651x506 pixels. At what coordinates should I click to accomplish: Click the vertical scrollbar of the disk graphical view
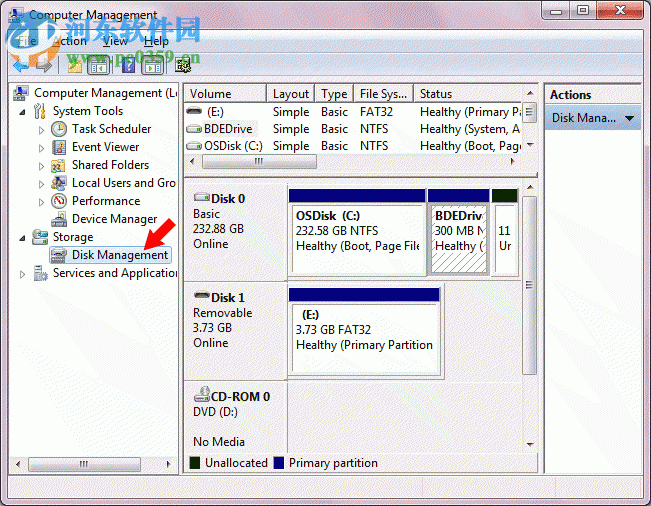click(529, 286)
